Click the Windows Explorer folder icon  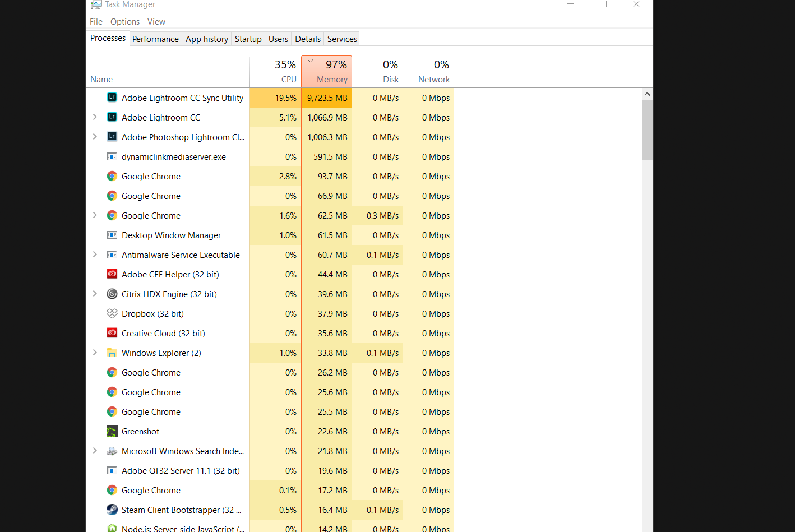point(112,353)
